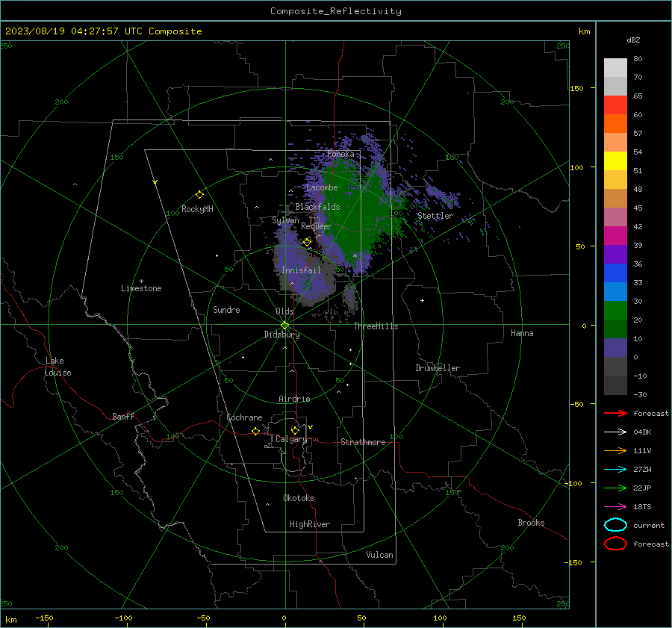The image size is (672, 628).
Task: Choose the bright yellow 54 dBZ swatch
Action: (615, 161)
